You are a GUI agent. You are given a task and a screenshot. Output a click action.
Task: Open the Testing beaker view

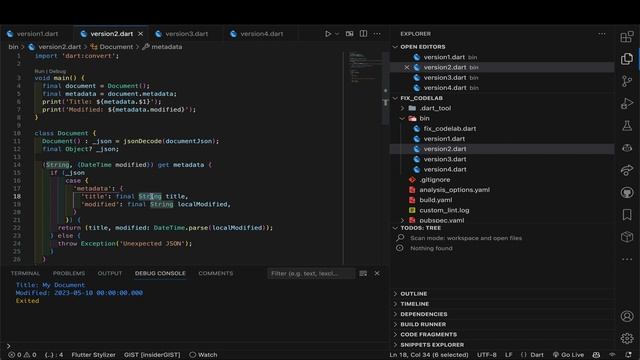[x=627, y=126]
